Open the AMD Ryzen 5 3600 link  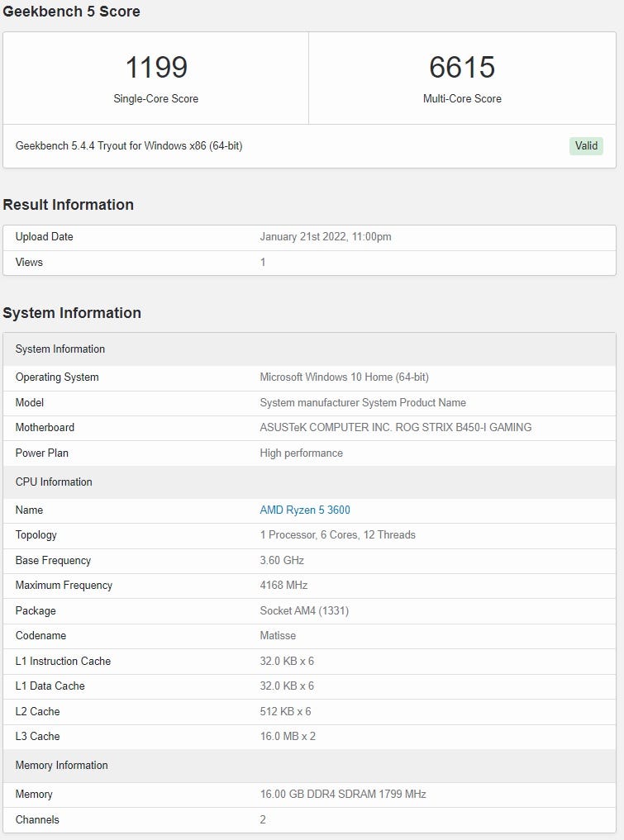pos(304,510)
